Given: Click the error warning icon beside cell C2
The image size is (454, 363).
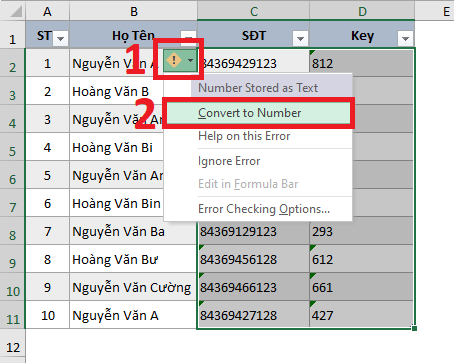Looking at the screenshot, I should pyautogui.click(x=174, y=60).
